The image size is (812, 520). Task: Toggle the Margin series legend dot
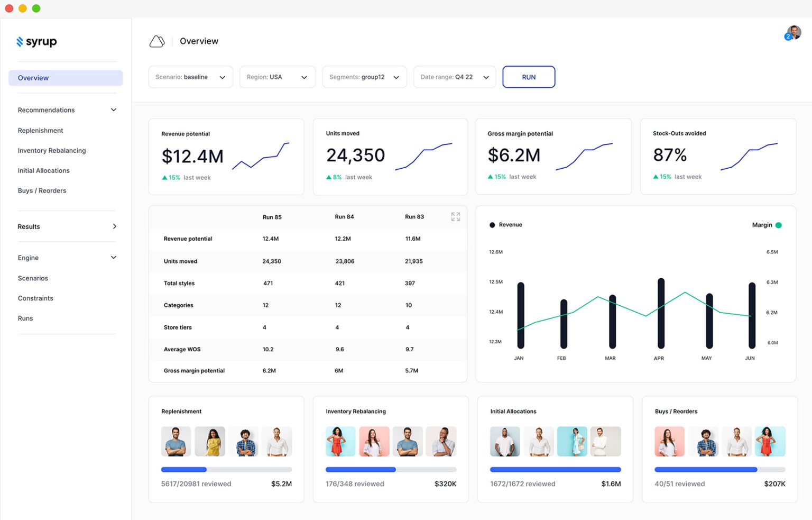[778, 225]
